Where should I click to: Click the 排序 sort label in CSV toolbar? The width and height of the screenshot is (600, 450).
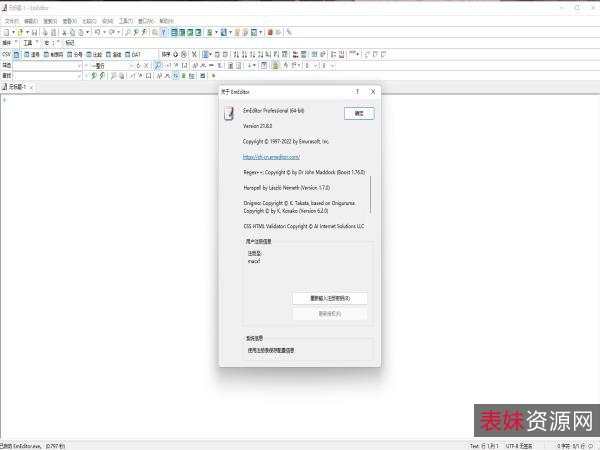pyautogui.click(x=166, y=55)
